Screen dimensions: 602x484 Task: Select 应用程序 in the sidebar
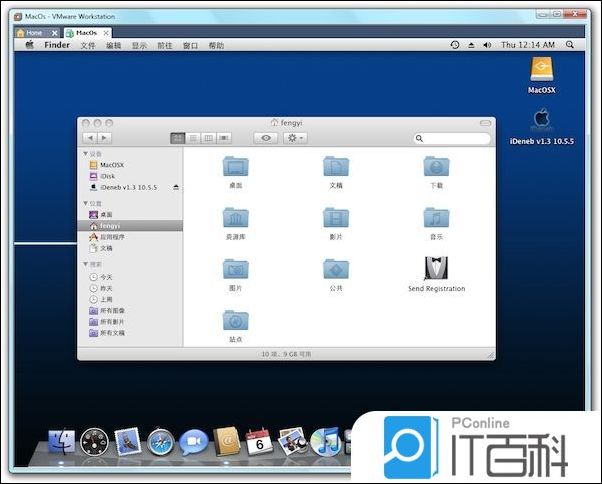pos(111,237)
